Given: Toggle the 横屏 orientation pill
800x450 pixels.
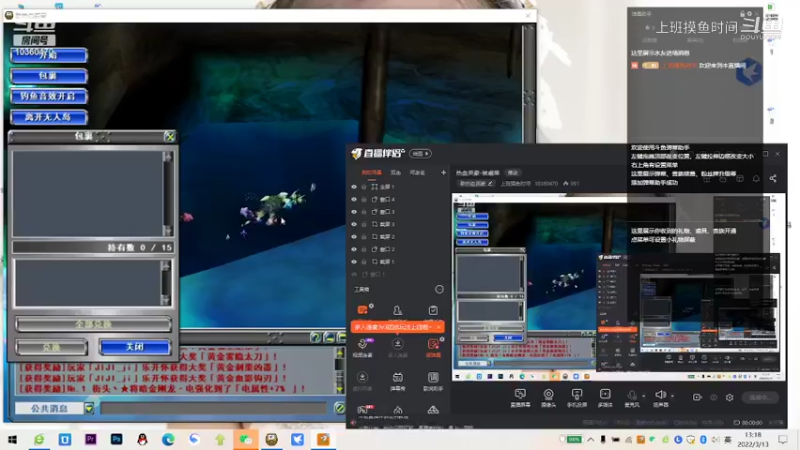Looking at the screenshot, I should click(x=420, y=154).
